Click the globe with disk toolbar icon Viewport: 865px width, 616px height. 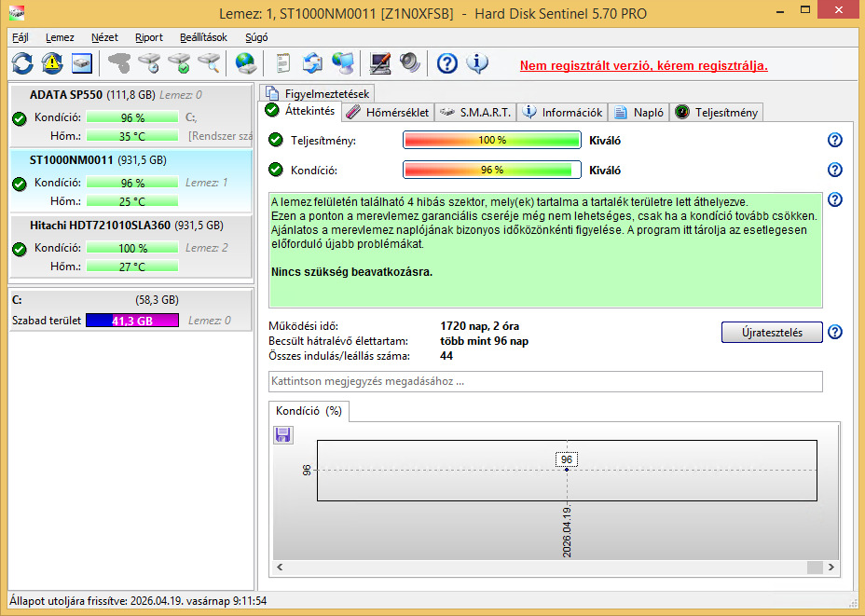[x=245, y=63]
